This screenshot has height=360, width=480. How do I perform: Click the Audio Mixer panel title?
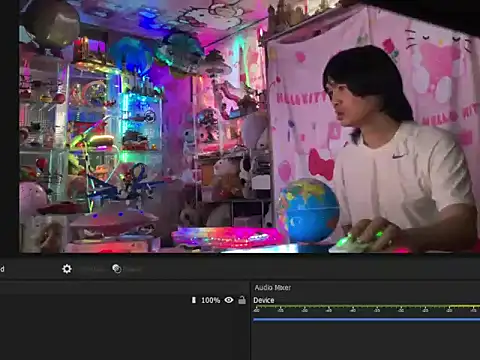click(x=273, y=287)
